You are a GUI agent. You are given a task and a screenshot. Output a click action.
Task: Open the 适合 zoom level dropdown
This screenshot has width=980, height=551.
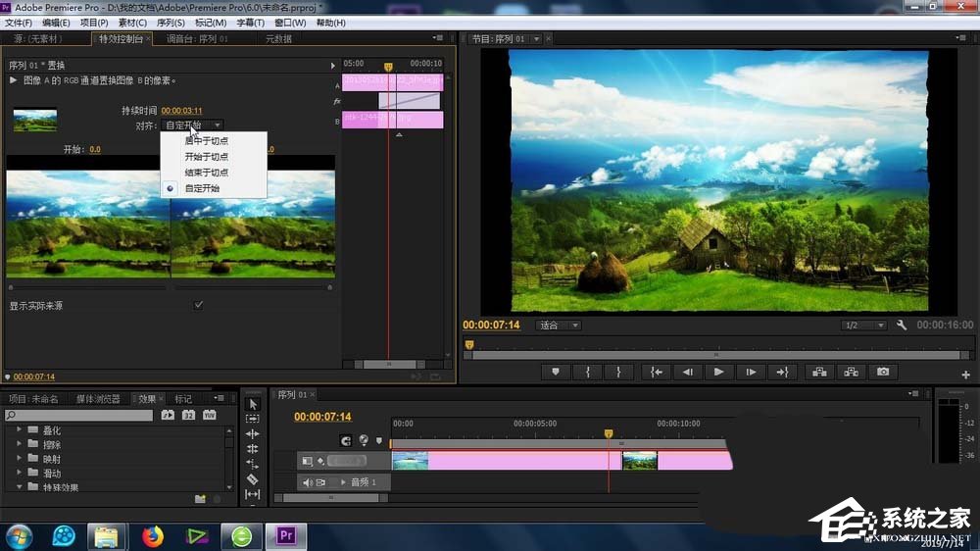(559, 326)
